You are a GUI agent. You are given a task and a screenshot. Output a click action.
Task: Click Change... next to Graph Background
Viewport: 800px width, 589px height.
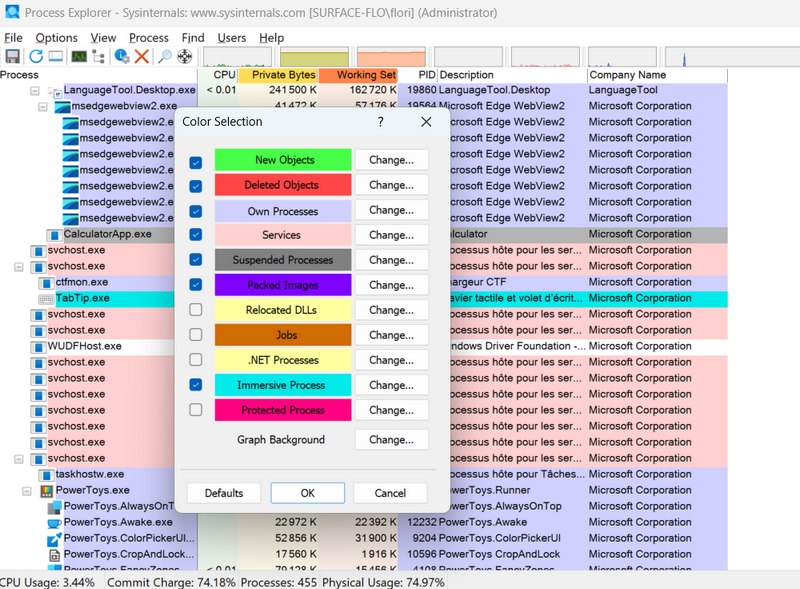click(391, 440)
